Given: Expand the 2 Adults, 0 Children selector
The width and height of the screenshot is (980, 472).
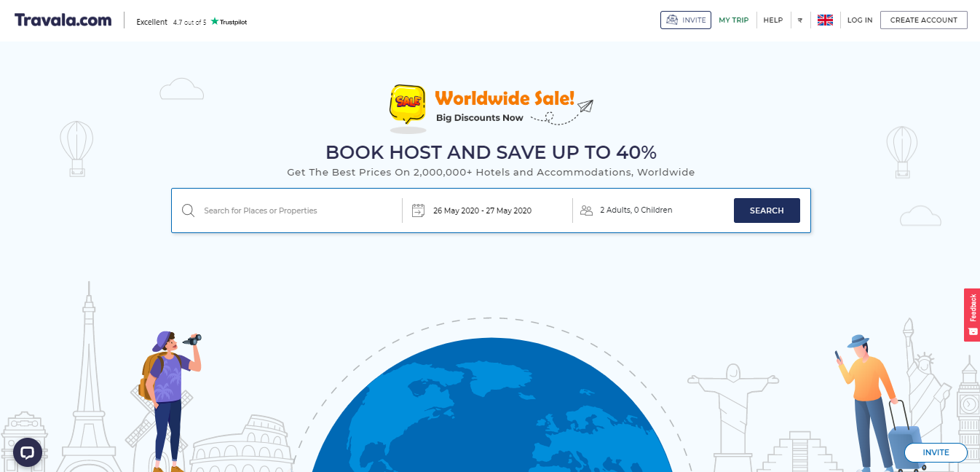Looking at the screenshot, I should 636,210.
